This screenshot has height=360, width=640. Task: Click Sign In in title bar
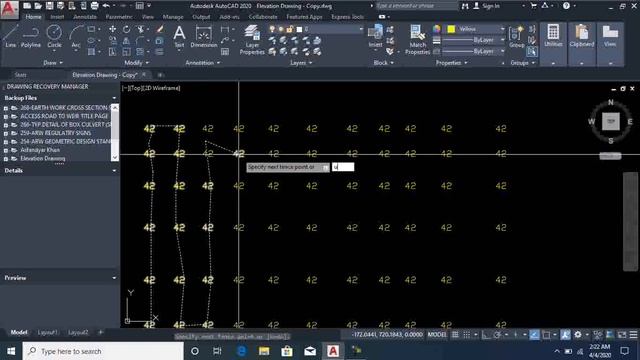[x=491, y=6]
